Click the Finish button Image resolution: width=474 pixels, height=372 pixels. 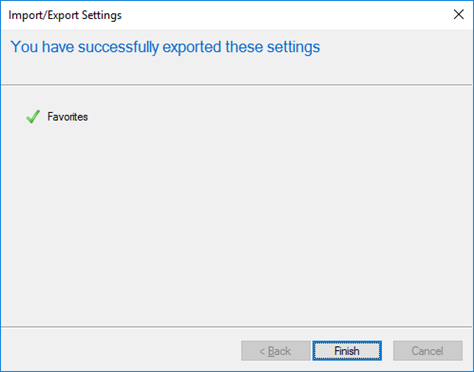point(347,351)
